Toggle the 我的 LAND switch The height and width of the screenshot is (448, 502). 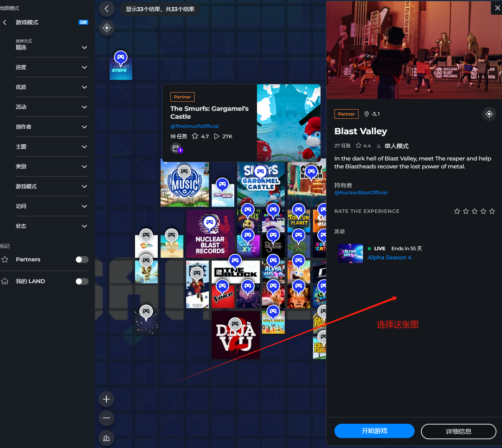coord(82,281)
